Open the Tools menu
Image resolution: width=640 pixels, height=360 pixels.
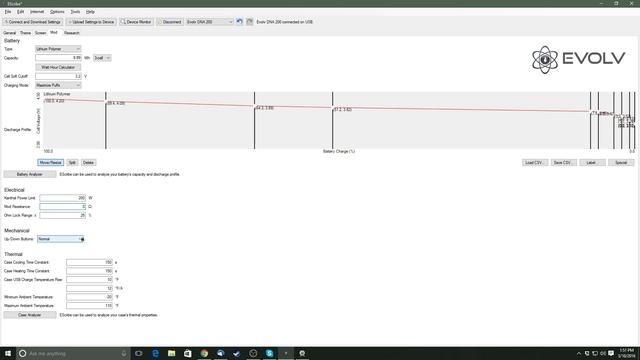pos(76,12)
